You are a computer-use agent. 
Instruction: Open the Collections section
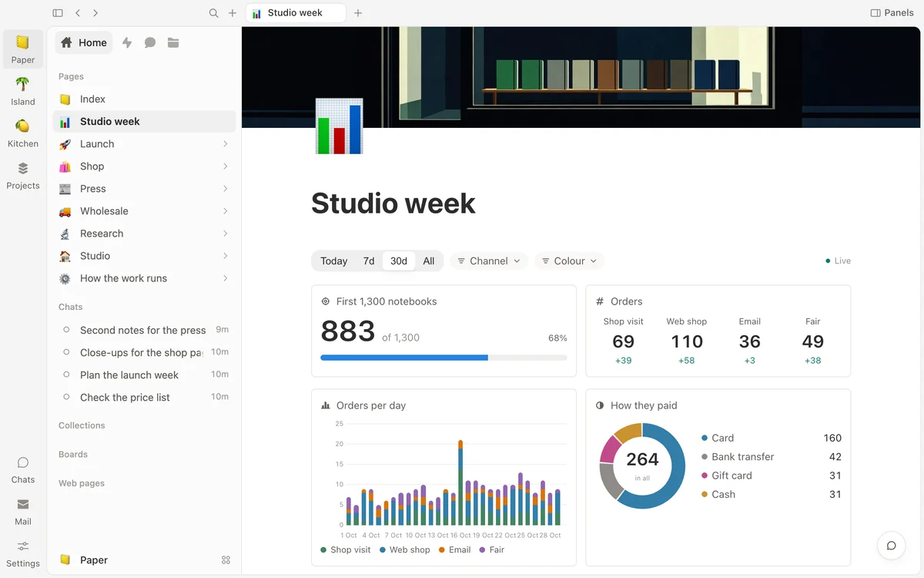tap(82, 425)
